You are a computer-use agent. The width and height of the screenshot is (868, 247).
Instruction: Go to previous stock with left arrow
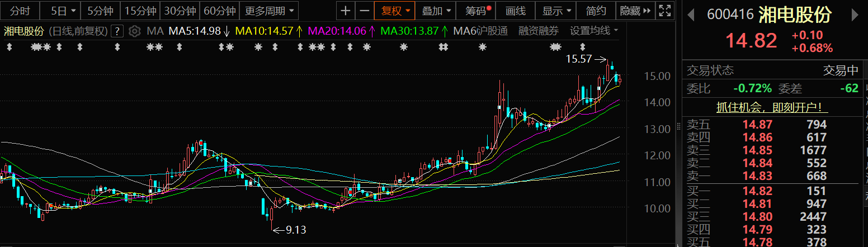click(x=692, y=15)
